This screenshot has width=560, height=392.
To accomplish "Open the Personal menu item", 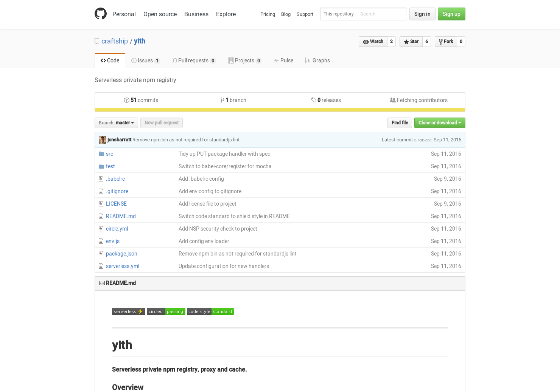I will [124, 14].
